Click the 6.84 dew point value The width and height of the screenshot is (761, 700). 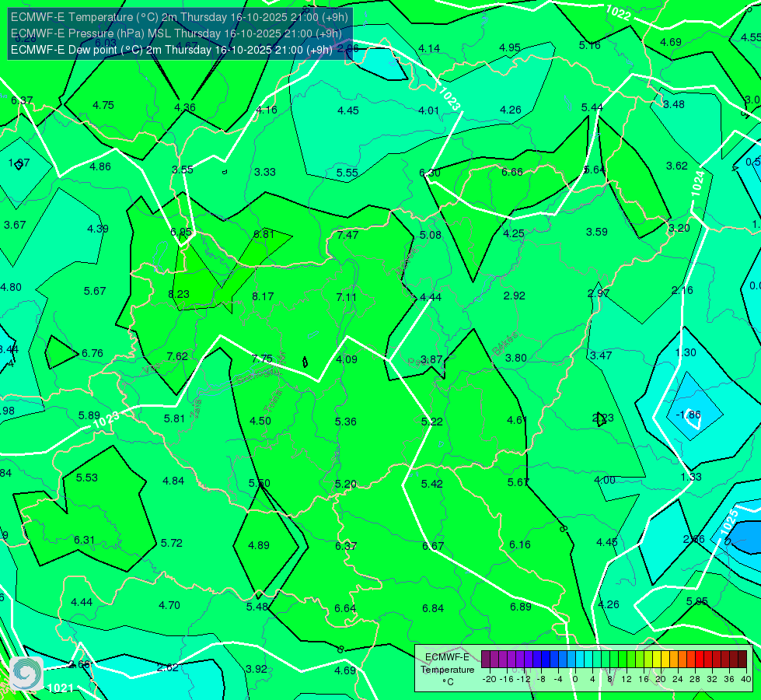point(433,609)
